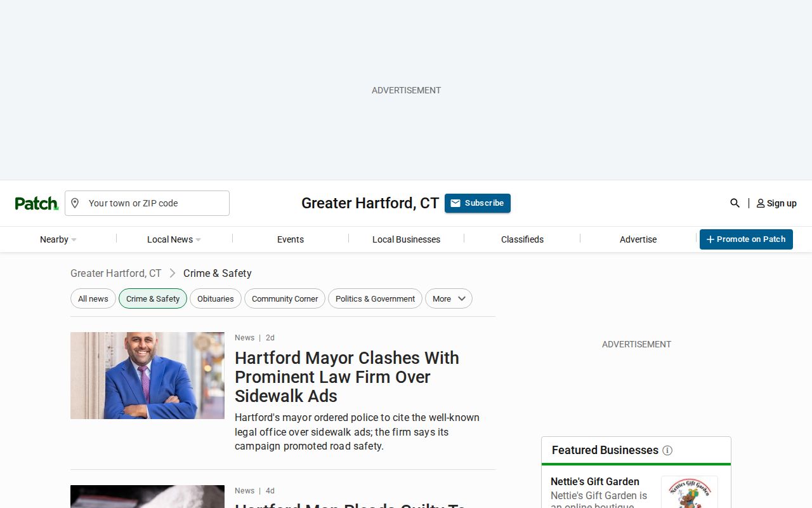
Task: Click the breadcrumb chevron separator arrow
Action: point(172,273)
